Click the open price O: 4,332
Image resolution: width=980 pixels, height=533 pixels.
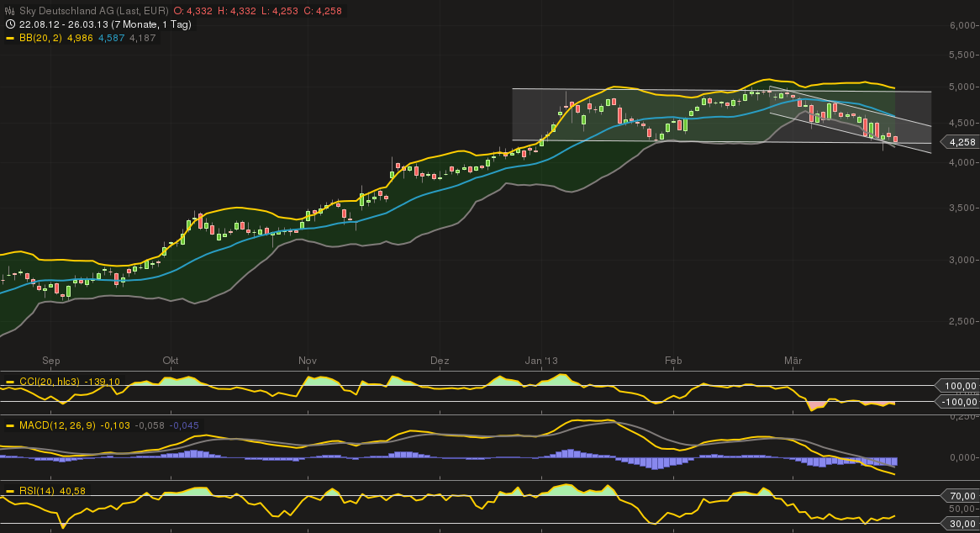192,11
